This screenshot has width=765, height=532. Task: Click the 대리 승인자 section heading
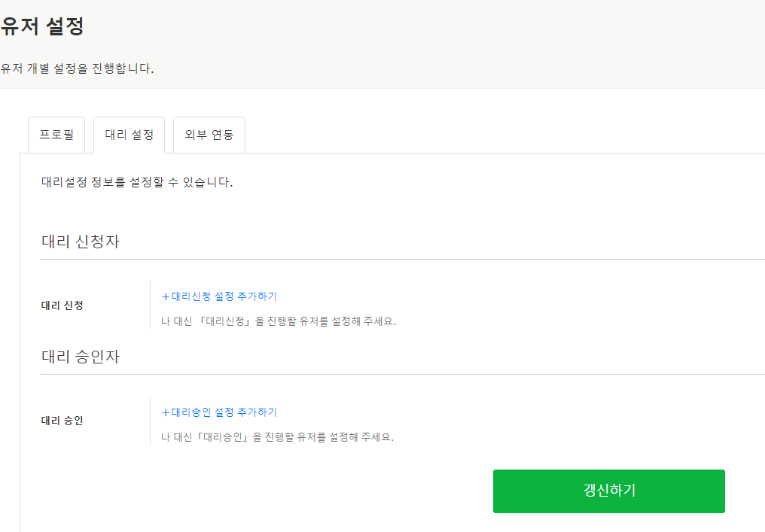click(x=81, y=357)
